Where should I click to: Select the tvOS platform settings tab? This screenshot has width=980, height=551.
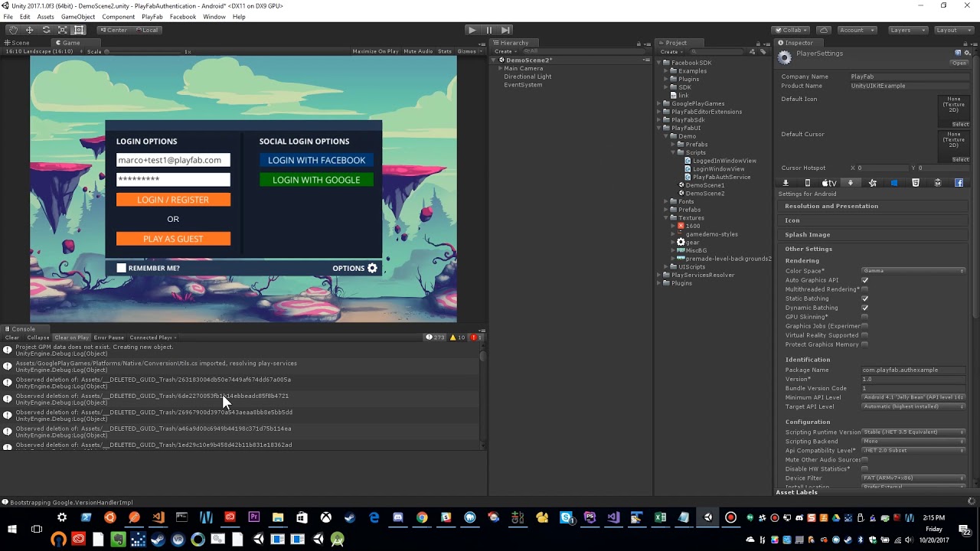tap(829, 183)
